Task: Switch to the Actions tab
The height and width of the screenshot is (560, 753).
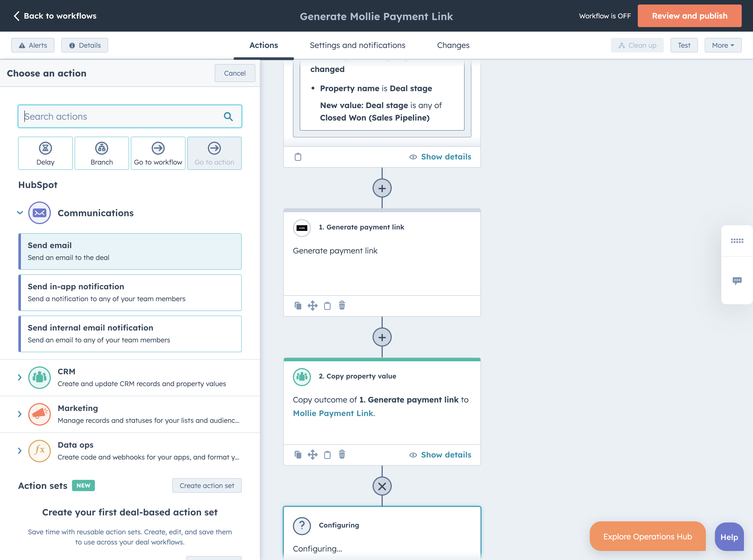Action: pos(264,45)
